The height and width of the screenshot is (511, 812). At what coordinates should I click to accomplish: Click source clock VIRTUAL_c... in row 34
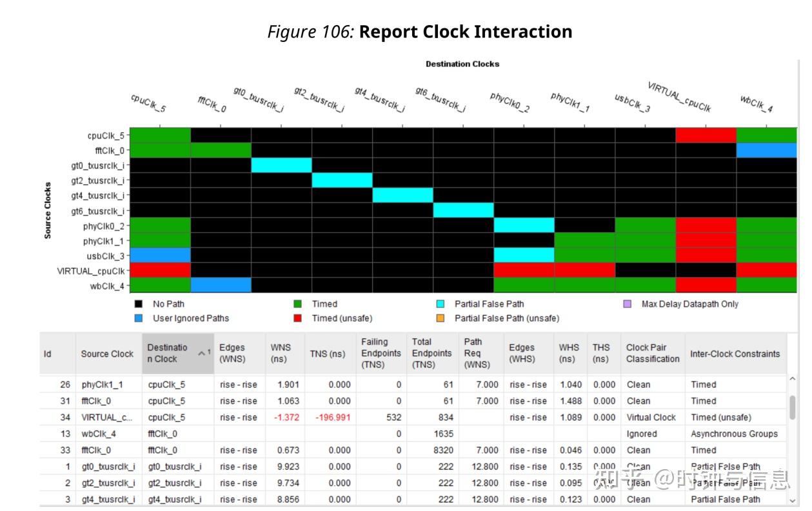107,418
